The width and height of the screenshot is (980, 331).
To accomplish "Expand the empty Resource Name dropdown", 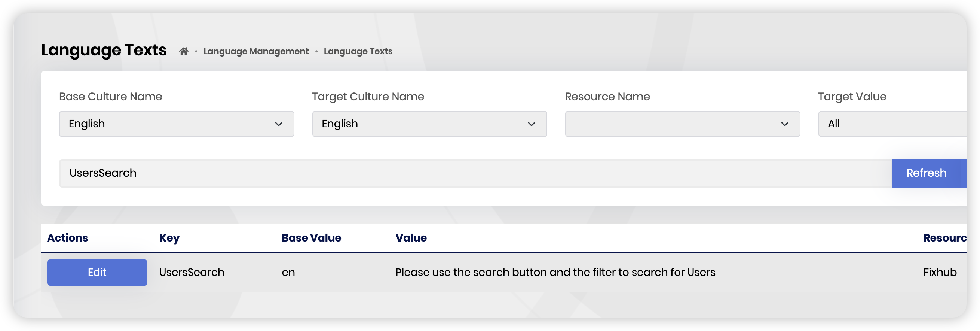I will [x=682, y=124].
